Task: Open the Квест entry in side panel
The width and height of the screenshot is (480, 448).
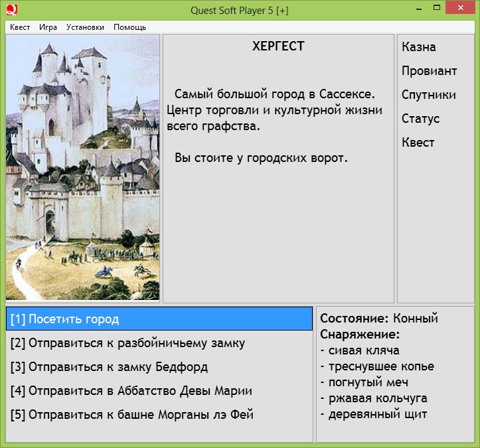Action: pos(418,142)
